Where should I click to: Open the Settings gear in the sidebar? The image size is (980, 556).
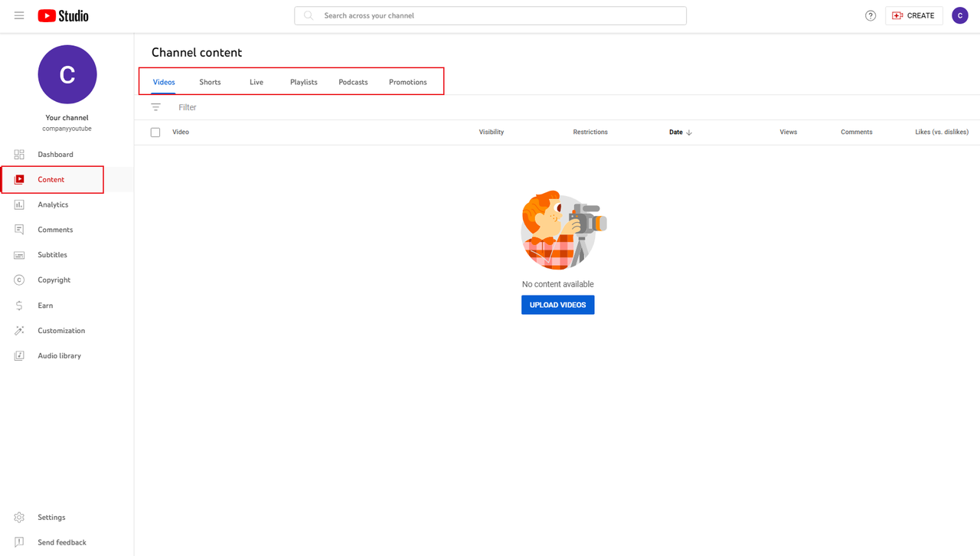pyautogui.click(x=19, y=517)
